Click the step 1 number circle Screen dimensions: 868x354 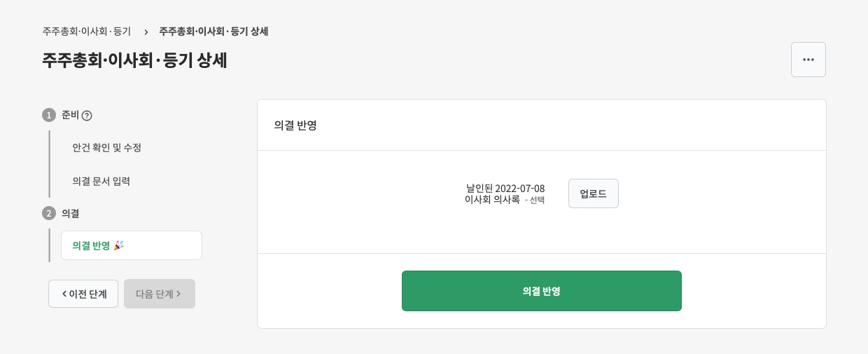click(49, 115)
